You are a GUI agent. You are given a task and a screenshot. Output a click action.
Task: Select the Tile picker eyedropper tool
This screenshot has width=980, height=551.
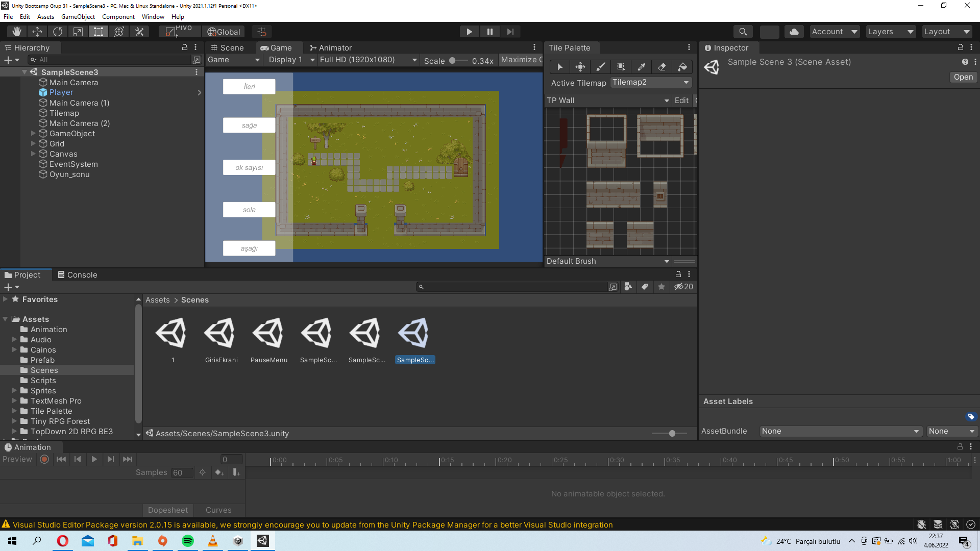click(x=641, y=67)
